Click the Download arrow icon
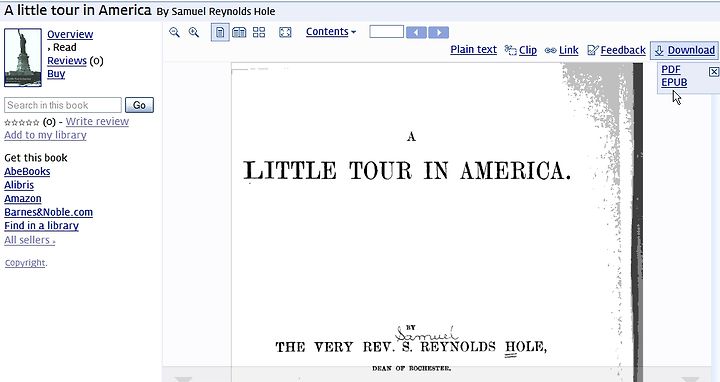720x382 pixels. tap(659, 50)
